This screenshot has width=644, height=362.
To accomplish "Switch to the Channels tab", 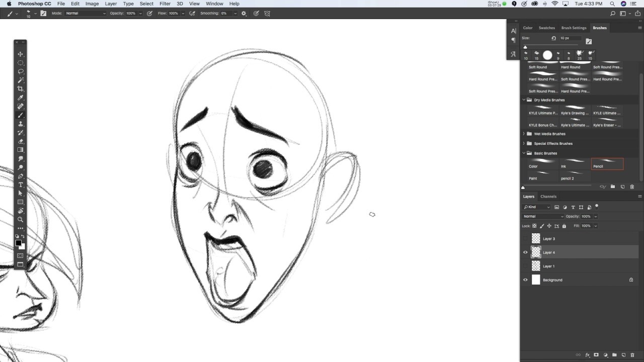I will (548, 197).
